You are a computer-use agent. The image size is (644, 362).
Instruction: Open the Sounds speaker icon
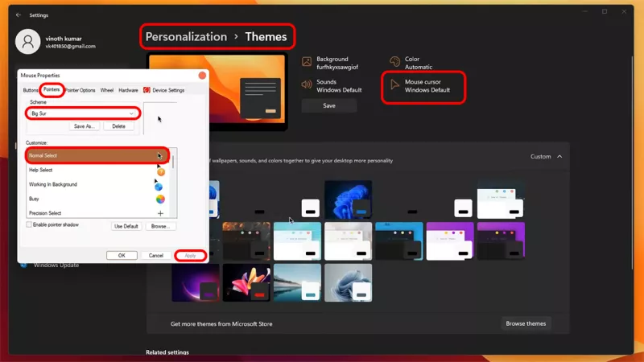coord(307,84)
